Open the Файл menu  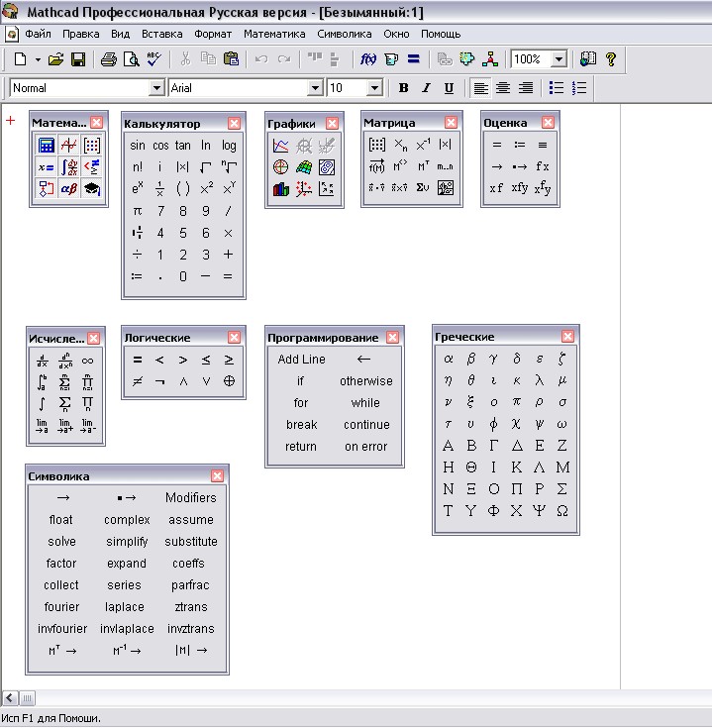(x=38, y=34)
